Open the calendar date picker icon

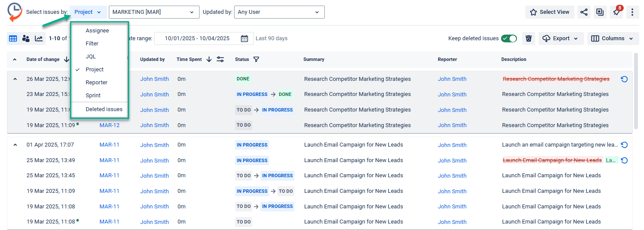click(244, 38)
